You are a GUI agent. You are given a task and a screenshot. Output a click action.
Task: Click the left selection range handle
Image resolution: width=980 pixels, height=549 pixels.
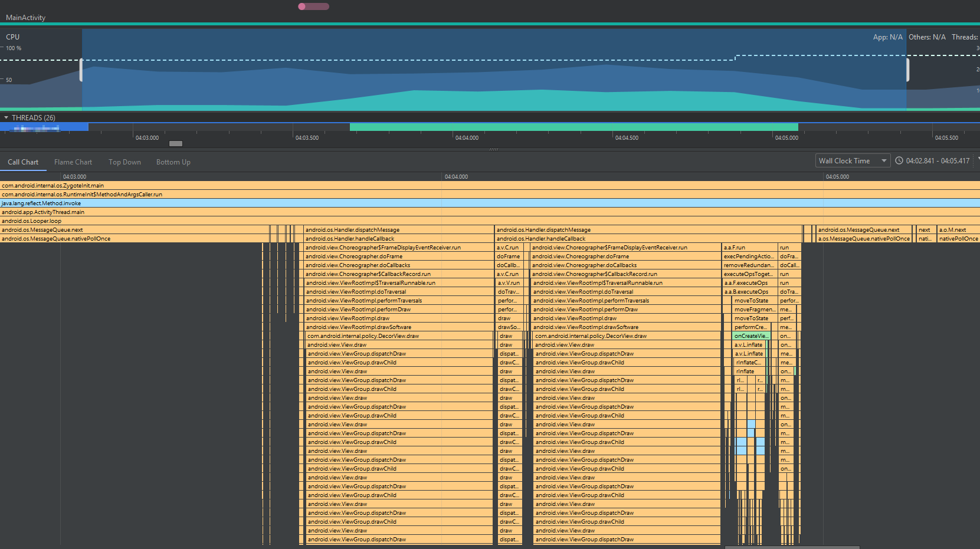tap(81, 70)
